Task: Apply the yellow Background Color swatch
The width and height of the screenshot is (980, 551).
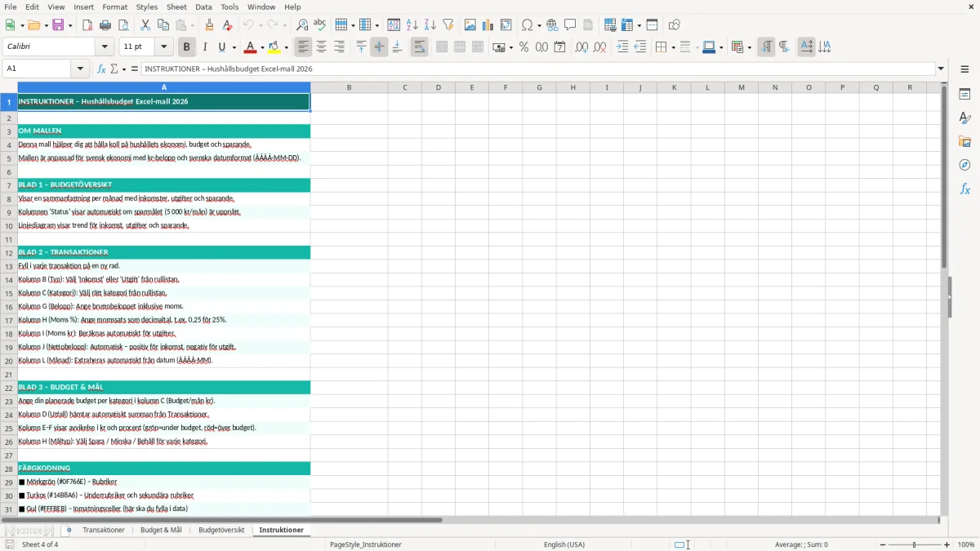Action: click(x=274, y=47)
